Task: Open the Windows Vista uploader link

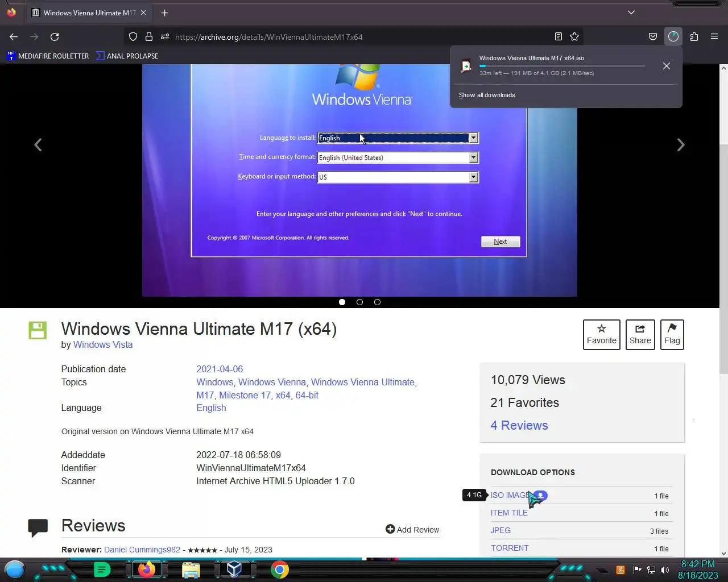Action: [x=103, y=344]
